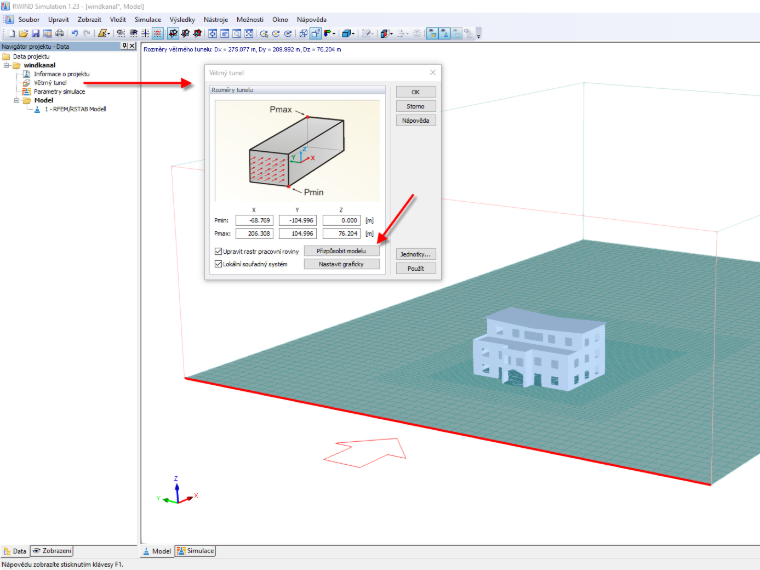The height and width of the screenshot is (570, 760).
Task: Close the Větrný tunel dialog
Action: click(x=432, y=72)
